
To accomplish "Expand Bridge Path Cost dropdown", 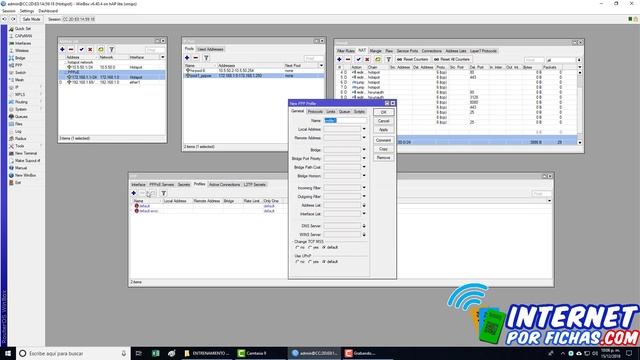I will tap(364, 167).
